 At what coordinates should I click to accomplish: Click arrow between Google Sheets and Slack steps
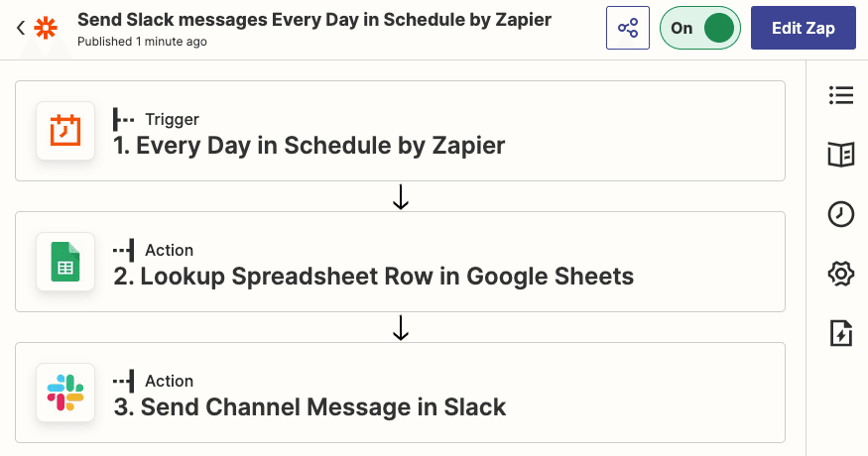(400, 327)
